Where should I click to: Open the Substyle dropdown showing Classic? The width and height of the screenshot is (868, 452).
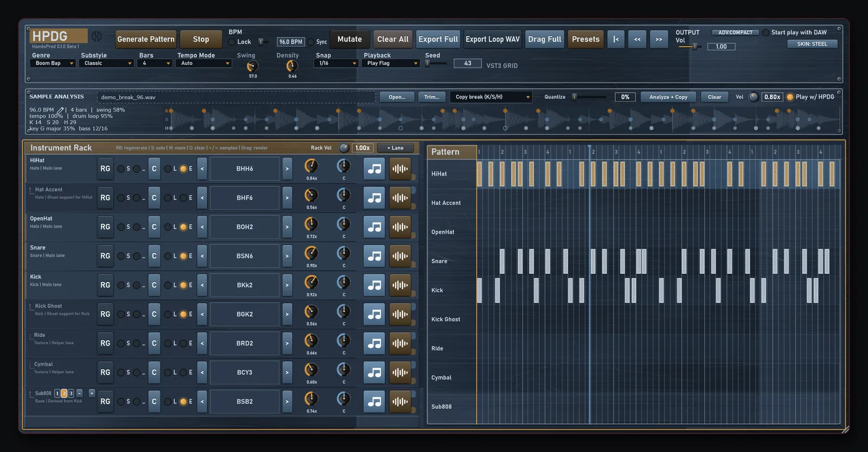tap(106, 63)
